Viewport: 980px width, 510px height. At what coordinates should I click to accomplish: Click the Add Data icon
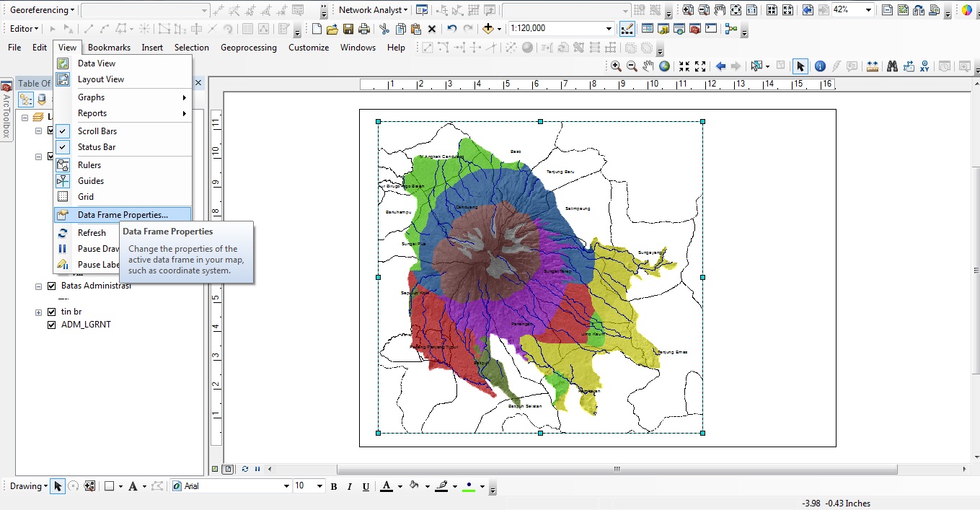(x=487, y=29)
